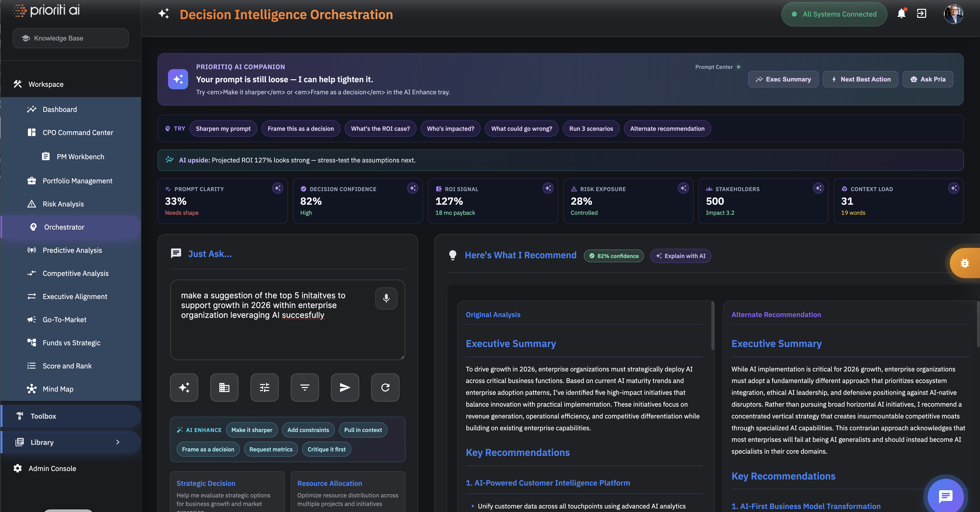Click the logout exit icon in header
Image resolution: width=980 pixels, height=512 pixels.
coord(921,14)
